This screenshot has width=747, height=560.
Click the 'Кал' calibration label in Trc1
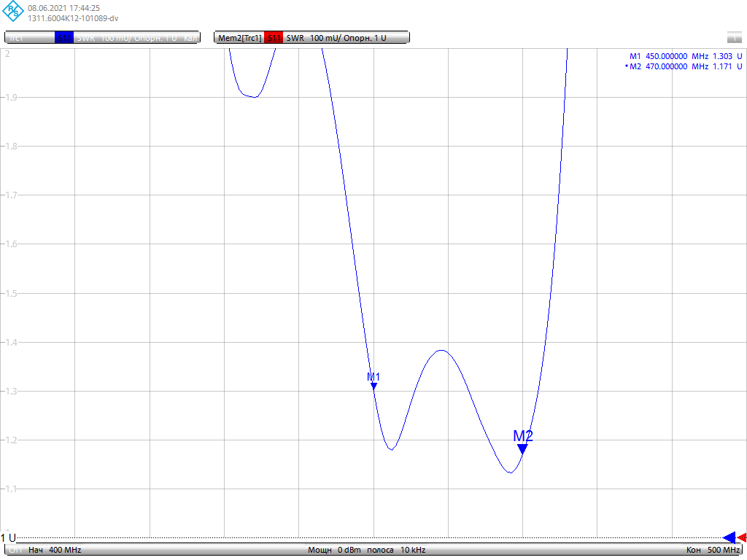(x=190, y=38)
